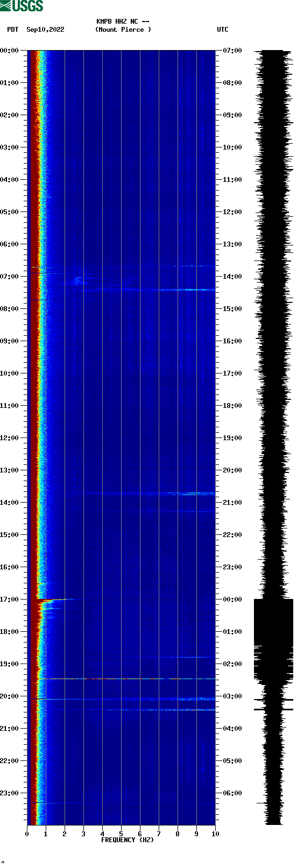Click the 07:00 UTC time label at top
This screenshot has width=297, height=868.
[232, 51]
